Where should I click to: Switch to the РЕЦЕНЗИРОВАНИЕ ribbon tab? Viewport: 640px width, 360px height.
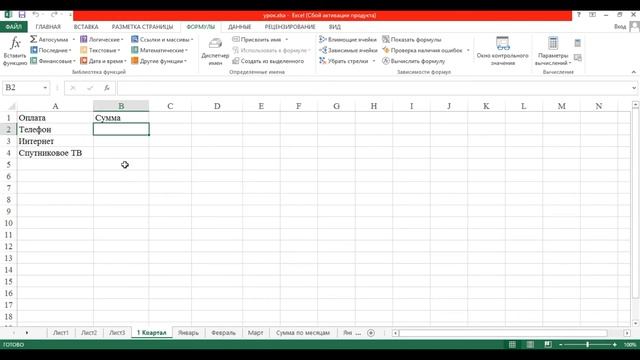pos(290,27)
